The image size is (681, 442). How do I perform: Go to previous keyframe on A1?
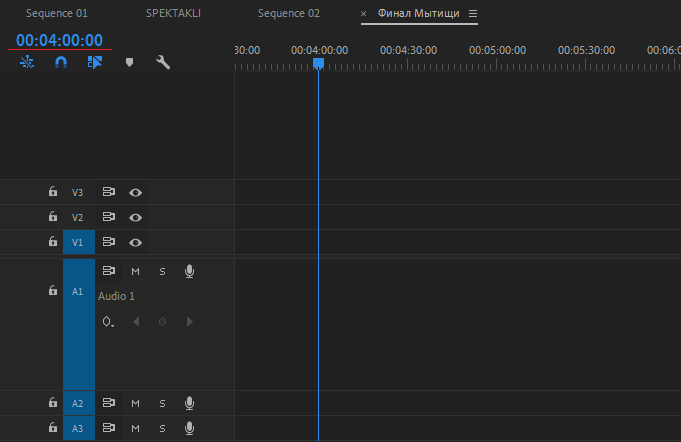point(137,321)
